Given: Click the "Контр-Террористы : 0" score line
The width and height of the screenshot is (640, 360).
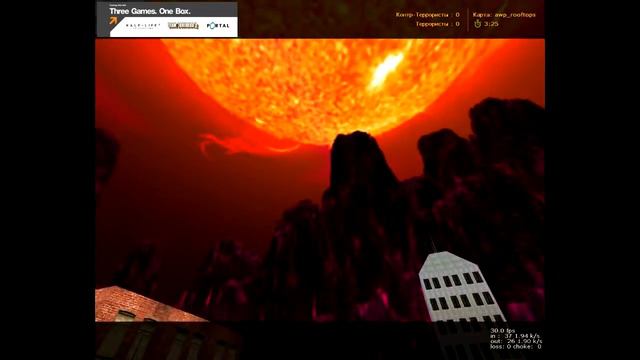Looking at the screenshot, I should (427, 15).
